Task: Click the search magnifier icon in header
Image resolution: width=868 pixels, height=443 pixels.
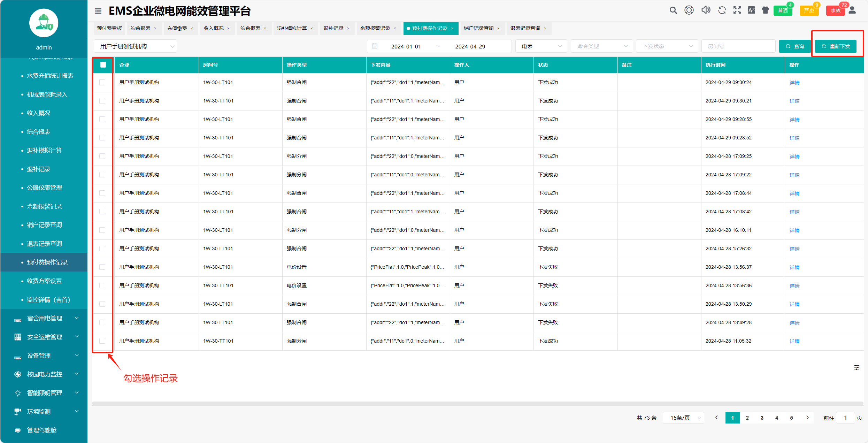Action: pyautogui.click(x=673, y=10)
